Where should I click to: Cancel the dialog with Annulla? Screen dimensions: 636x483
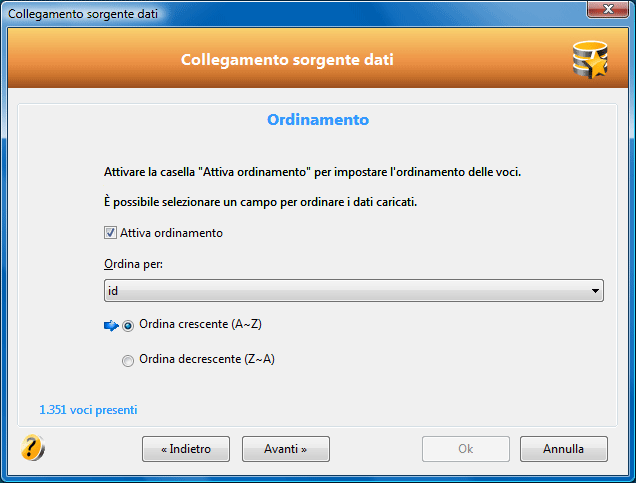(564, 449)
